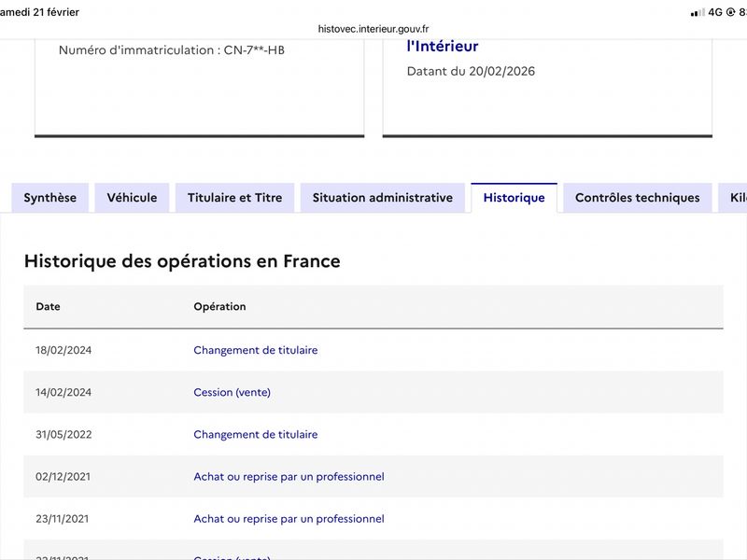
Task: Tap the 4G network indicator
Action: point(715,12)
